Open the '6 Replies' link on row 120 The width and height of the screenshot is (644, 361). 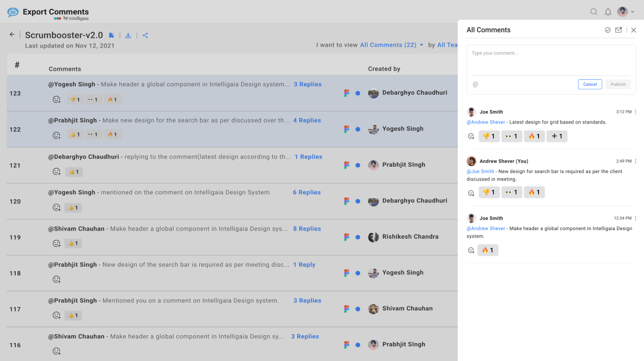click(x=307, y=192)
